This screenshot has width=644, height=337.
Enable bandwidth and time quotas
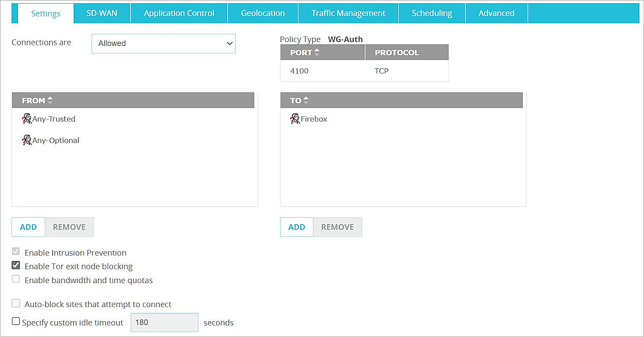point(16,279)
